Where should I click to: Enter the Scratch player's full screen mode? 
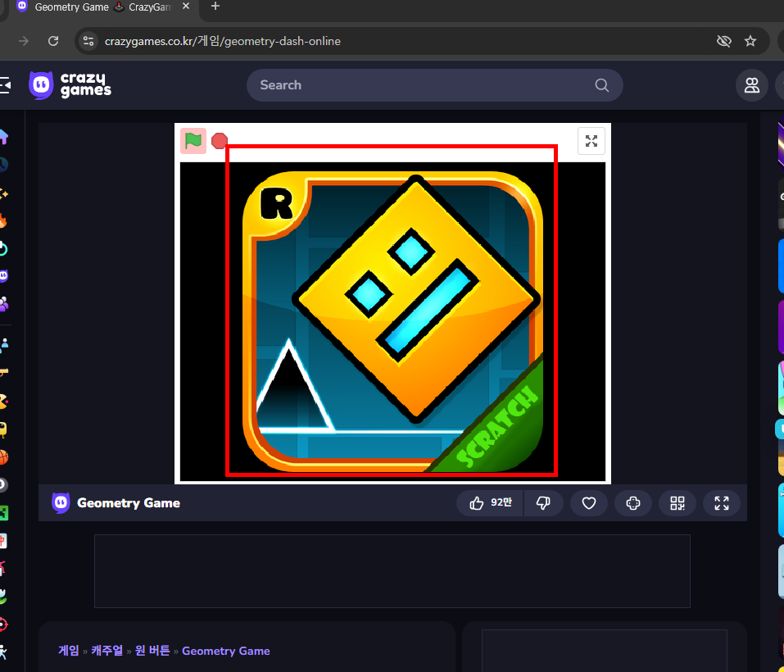point(591,141)
